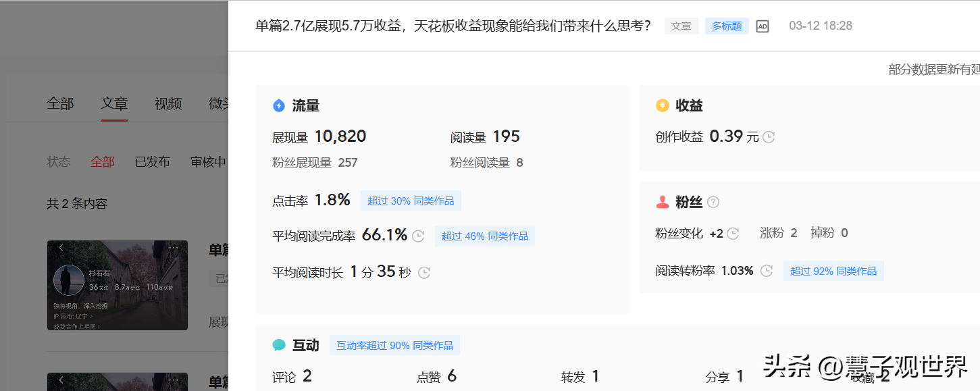Click clock icon beside 创作收益 0.39元

[x=769, y=137]
